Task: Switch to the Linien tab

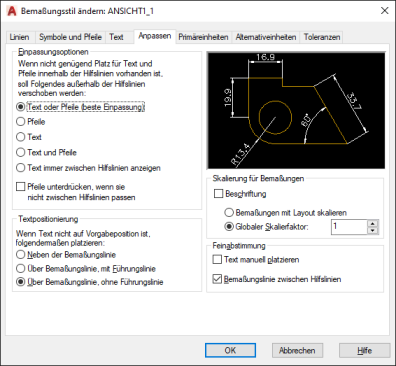Action: pyautogui.click(x=19, y=37)
